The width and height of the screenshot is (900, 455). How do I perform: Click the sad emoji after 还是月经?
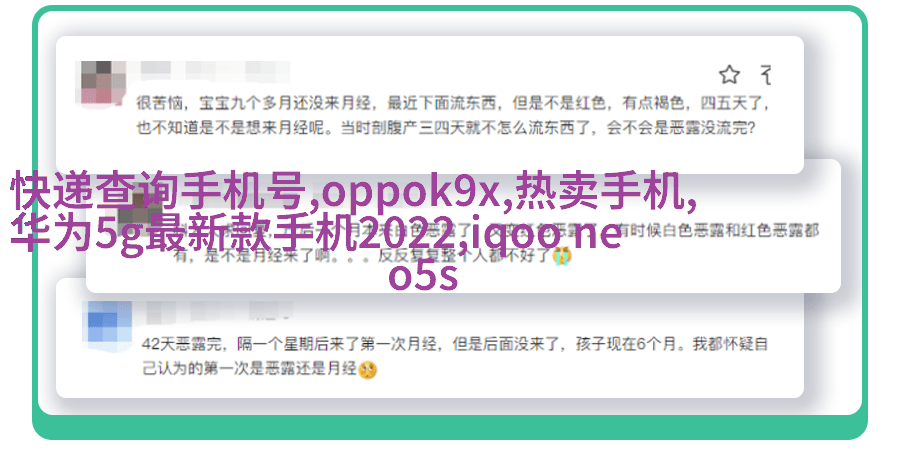tap(367, 370)
